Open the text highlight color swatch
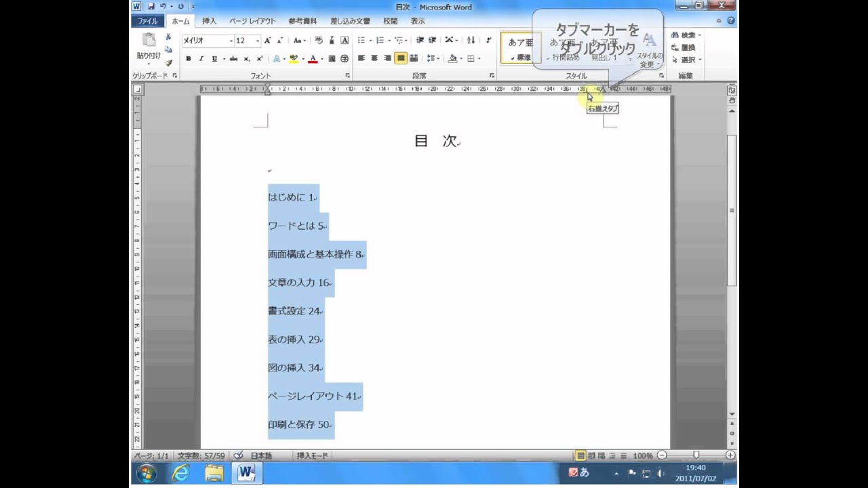The width and height of the screenshot is (868, 488). pos(294,58)
